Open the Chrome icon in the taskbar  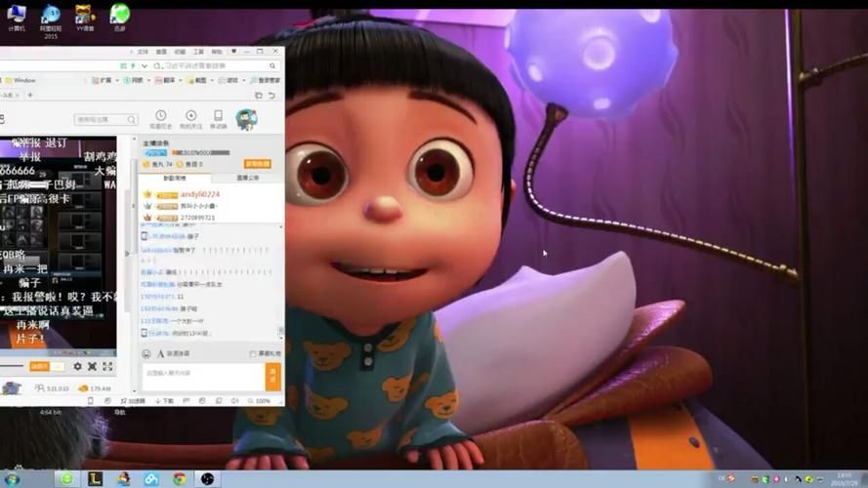(180, 479)
